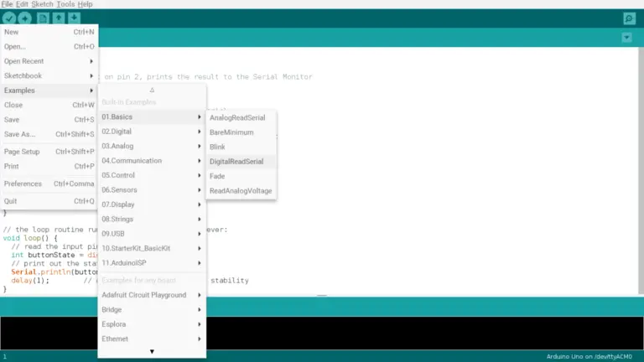Open the Serial Monitor magnifier icon
Viewport: 644px width, 362px height.
pyautogui.click(x=629, y=18)
